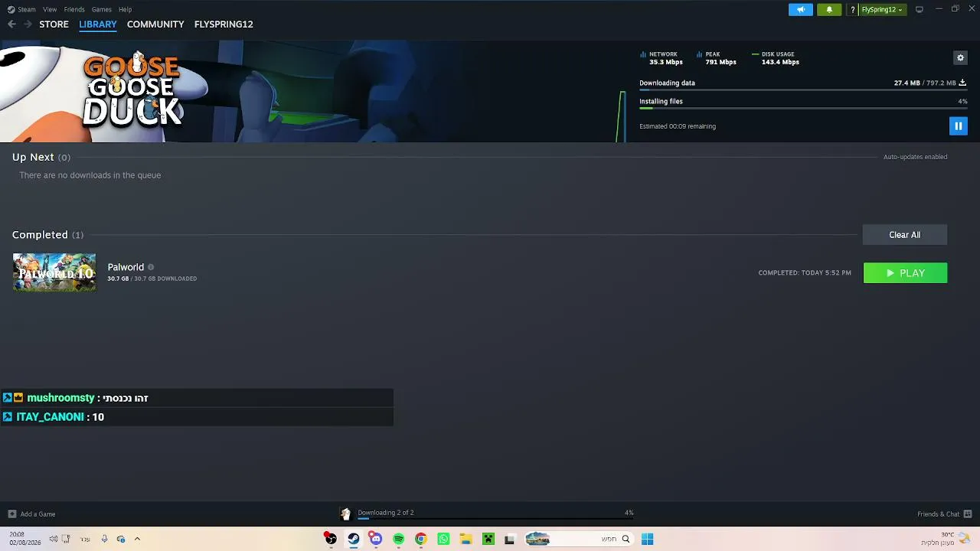Open the Palworld thumbnail
Viewport: 980px width, 551px height.
coord(54,272)
